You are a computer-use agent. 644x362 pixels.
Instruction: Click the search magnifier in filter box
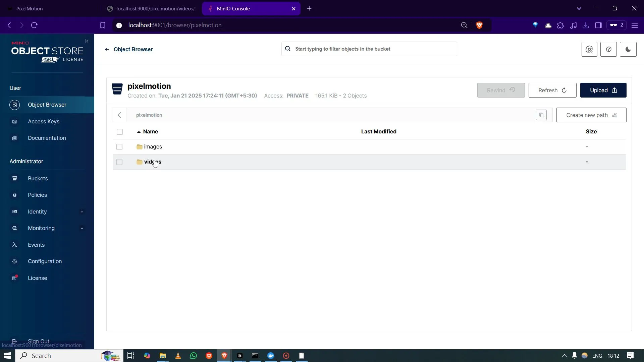288,49
